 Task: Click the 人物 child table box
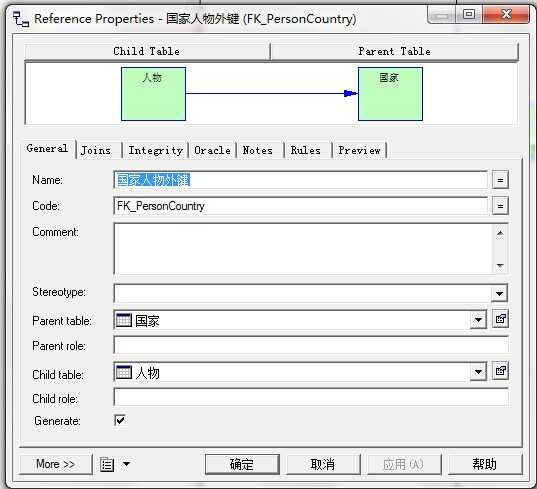click(153, 94)
